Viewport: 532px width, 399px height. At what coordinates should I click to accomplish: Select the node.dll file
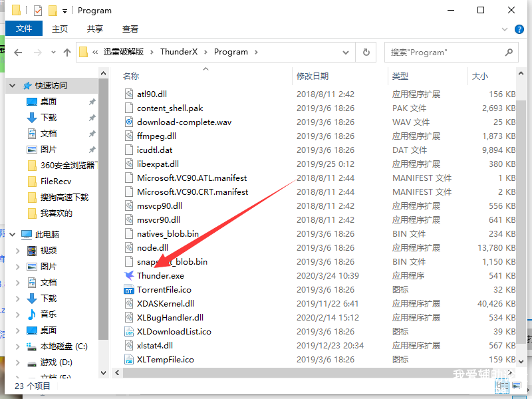coord(152,247)
